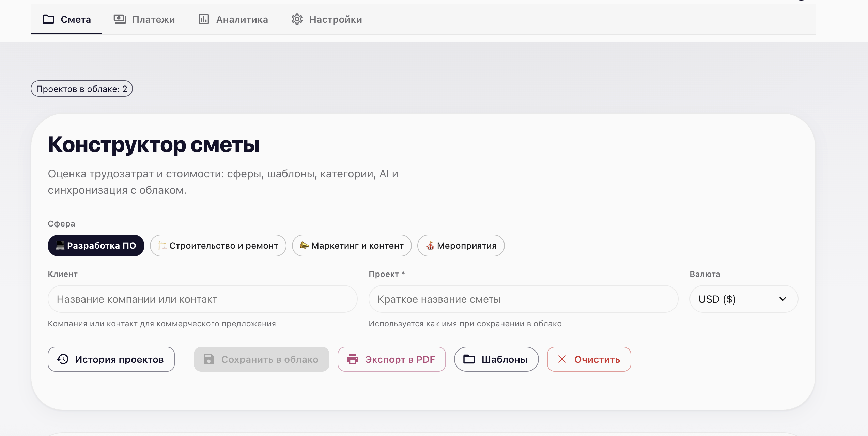
Task: Click the chevron in the currency selector
Action: (x=783, y=299)
